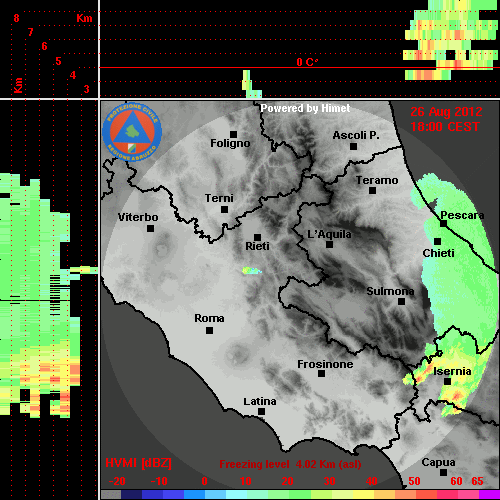
Task: Click the 'Rieti' city label
Action: [257, 246]
